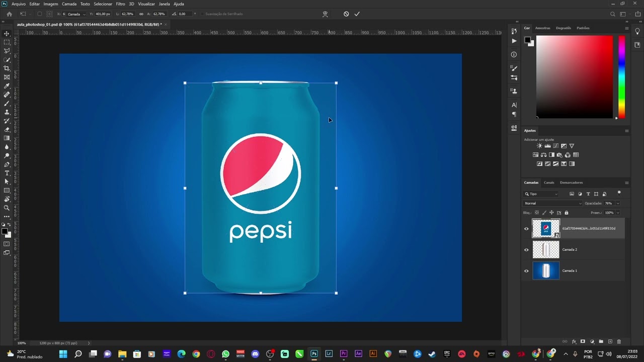The image size is (644, 362).
Task: Select the Zoom tool
Action: (7, 208)
